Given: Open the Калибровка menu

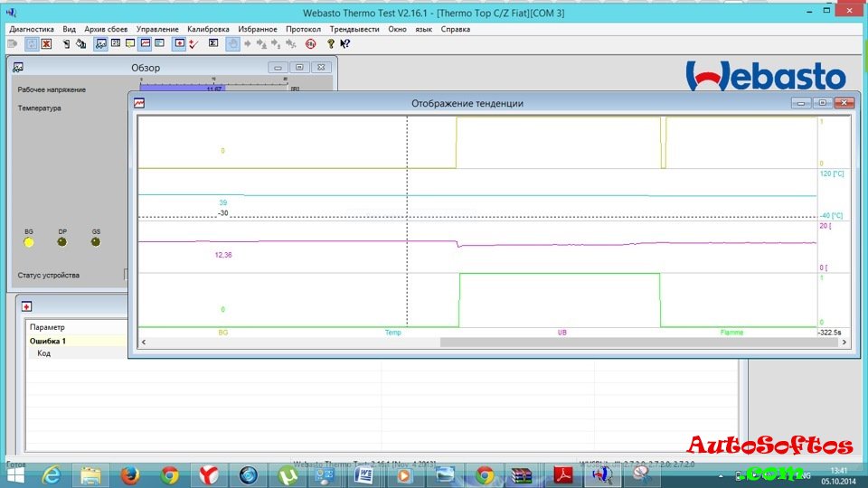Looking at the screenshot, I should tap(208, 29).
